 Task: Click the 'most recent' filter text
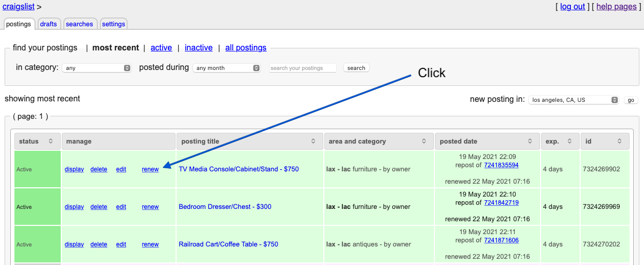(116, 47)
